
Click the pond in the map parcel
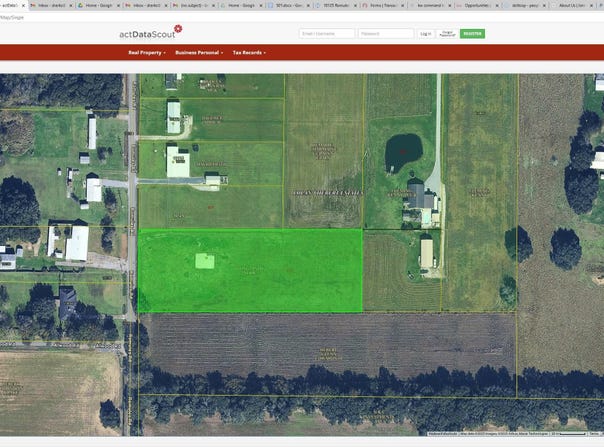tap(403, 153)
